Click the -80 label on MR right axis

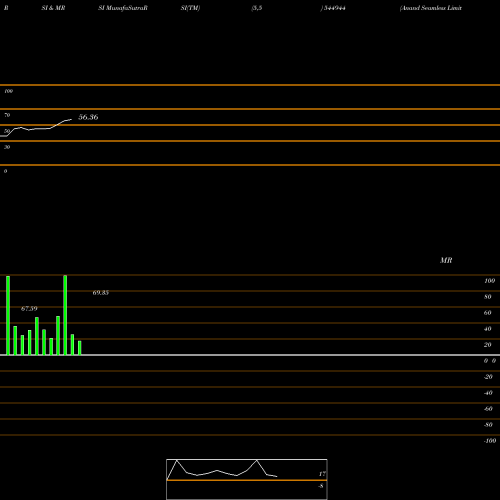[x=488, y=425]
